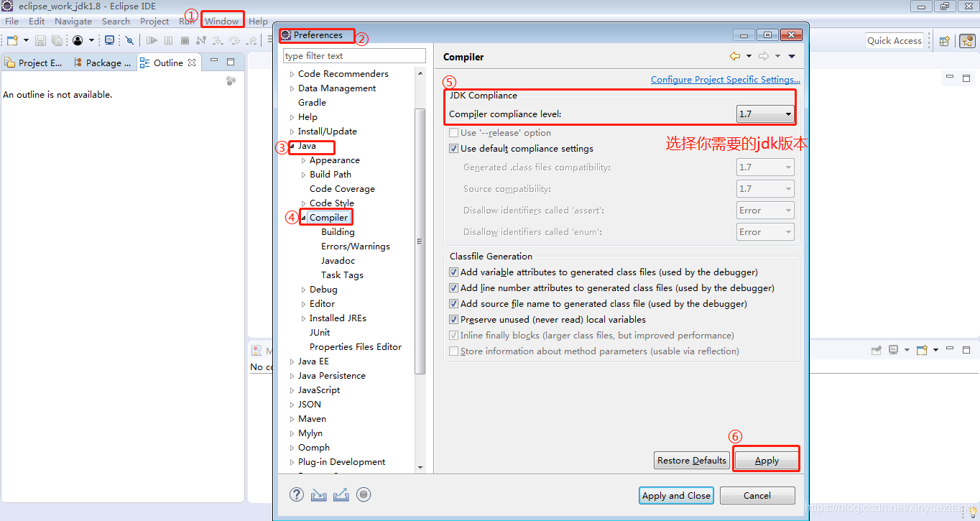980x521 pixels.
Task: Click the Save All toolbar icon
Action: click(57, 40)
